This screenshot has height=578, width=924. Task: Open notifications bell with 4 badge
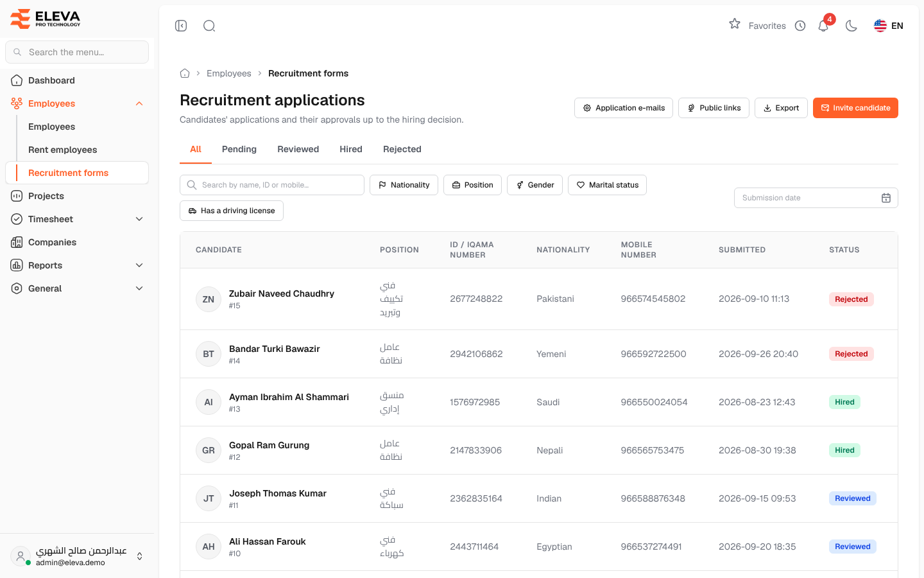[825, 24]
